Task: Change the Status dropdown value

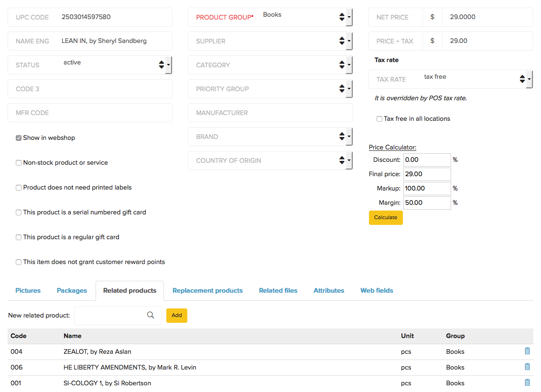Action: tap(90, 65)
